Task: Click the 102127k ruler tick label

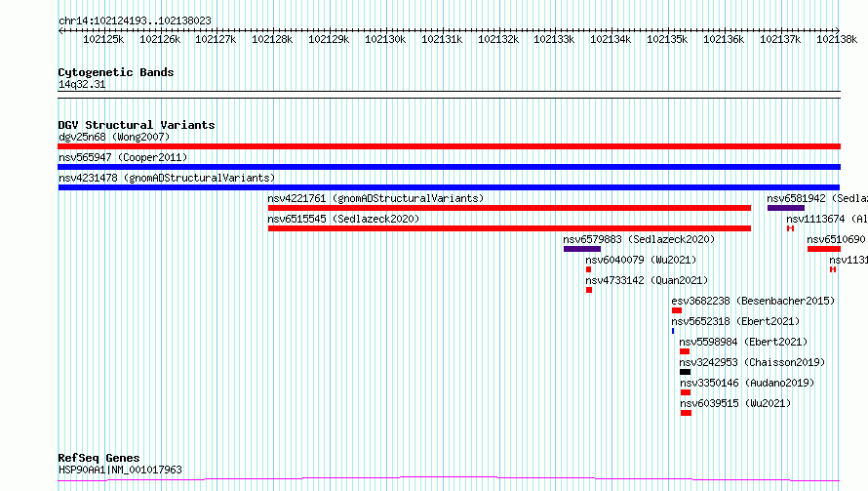Action: (x=216, y=39)
